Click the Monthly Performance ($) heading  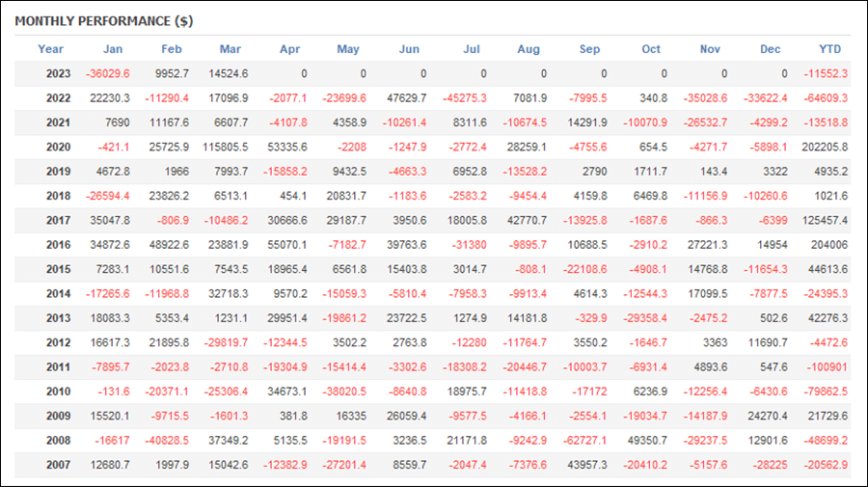click(104, 21)
